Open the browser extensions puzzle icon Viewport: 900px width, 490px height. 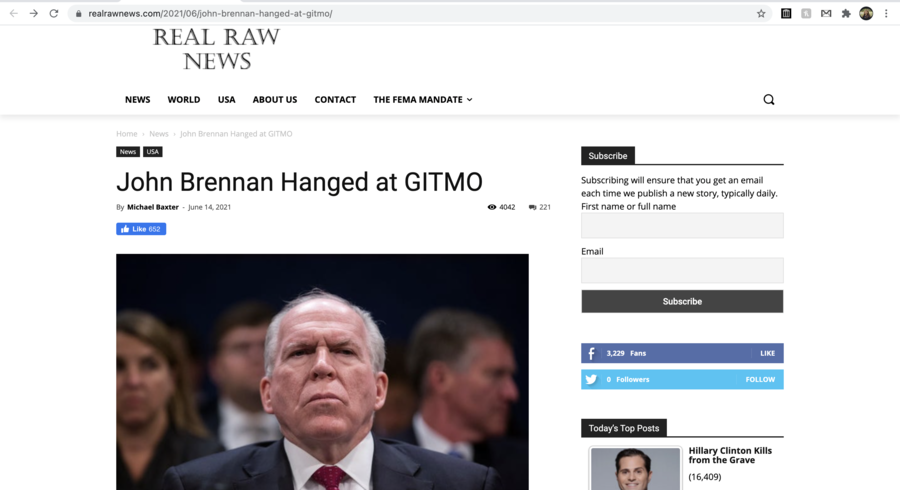point(846,14)
